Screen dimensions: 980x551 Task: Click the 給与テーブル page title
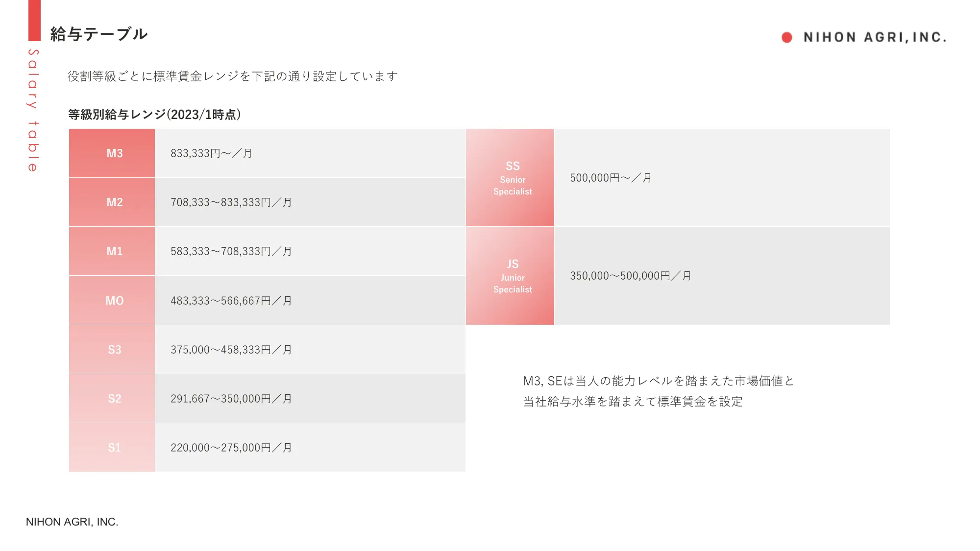99,34
